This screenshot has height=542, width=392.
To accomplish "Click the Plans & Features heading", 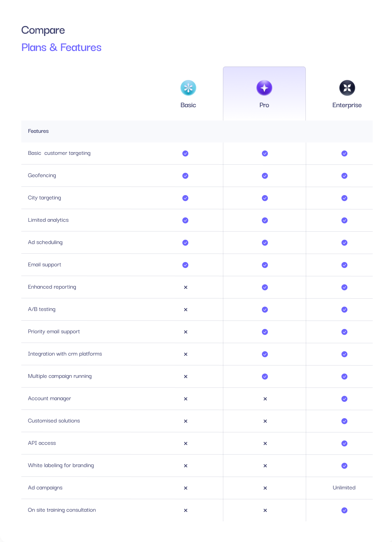I will pos(61,48).
